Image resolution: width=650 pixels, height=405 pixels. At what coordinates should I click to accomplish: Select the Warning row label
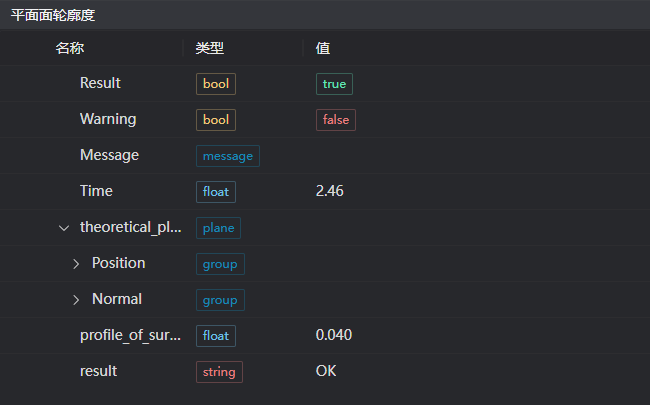click(x=108, y=120)
